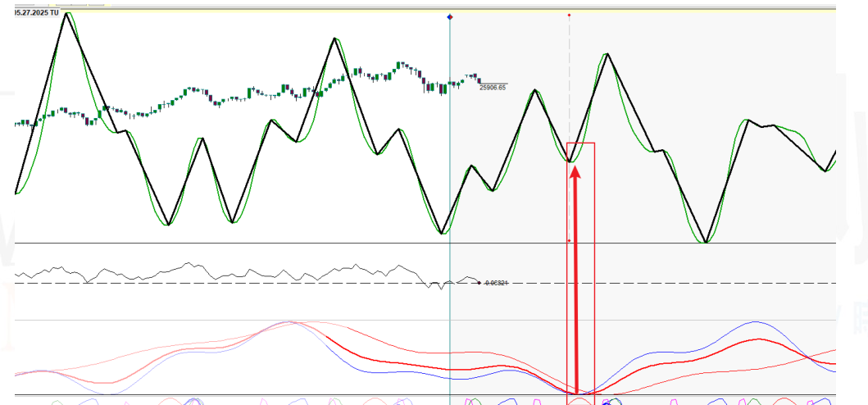Screen dimensions: 868x405
Task: Select the grey dashed vertical line
Action: pos(569,82)
